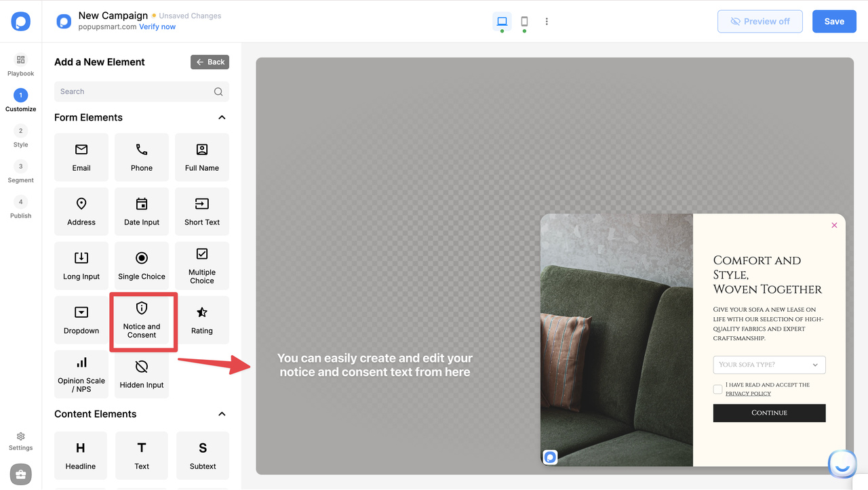
Task: Collapse the Content Elements section
Action: pos(221,413)
